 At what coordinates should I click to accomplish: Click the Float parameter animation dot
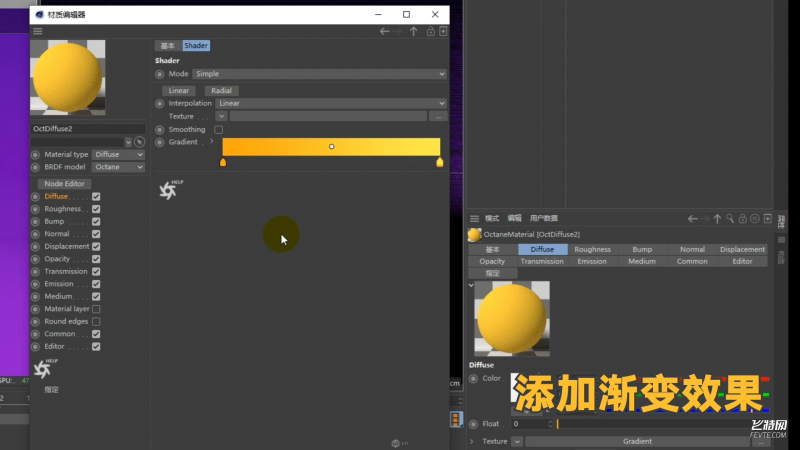pyautogui.click(x=473, y=424)
